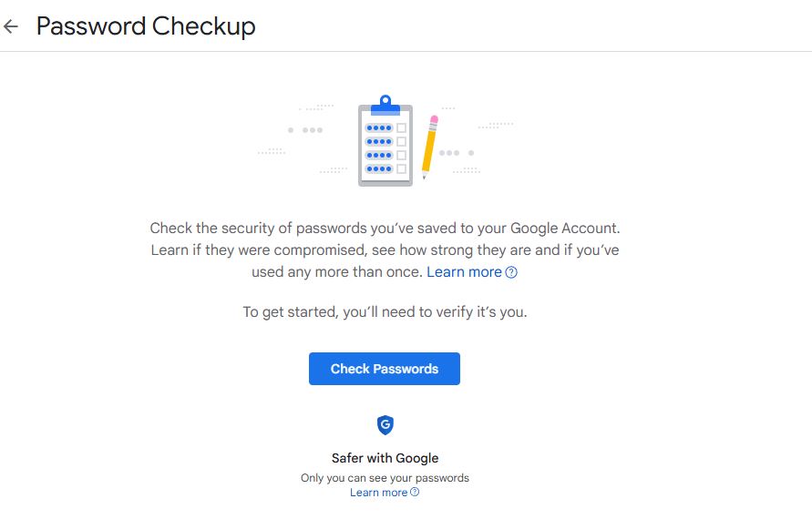
Task: Go back using the left arrow
Action: (x=11, y=26)
